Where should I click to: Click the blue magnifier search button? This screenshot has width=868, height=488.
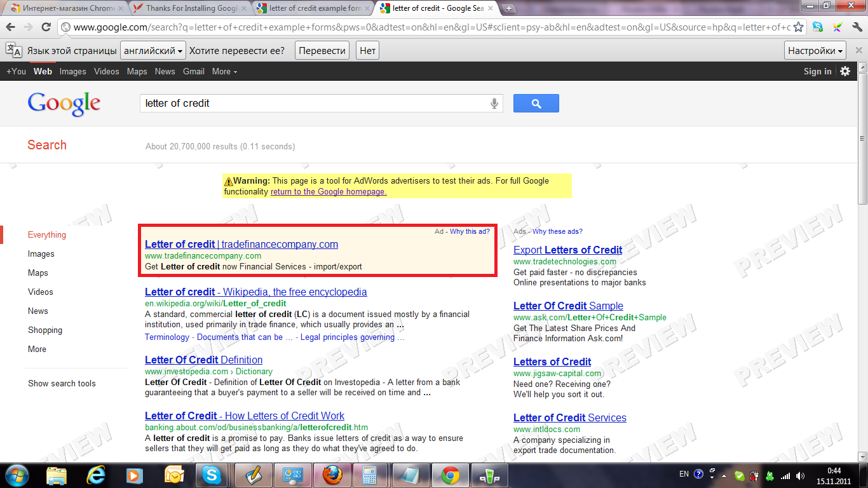tap(536, 103)
